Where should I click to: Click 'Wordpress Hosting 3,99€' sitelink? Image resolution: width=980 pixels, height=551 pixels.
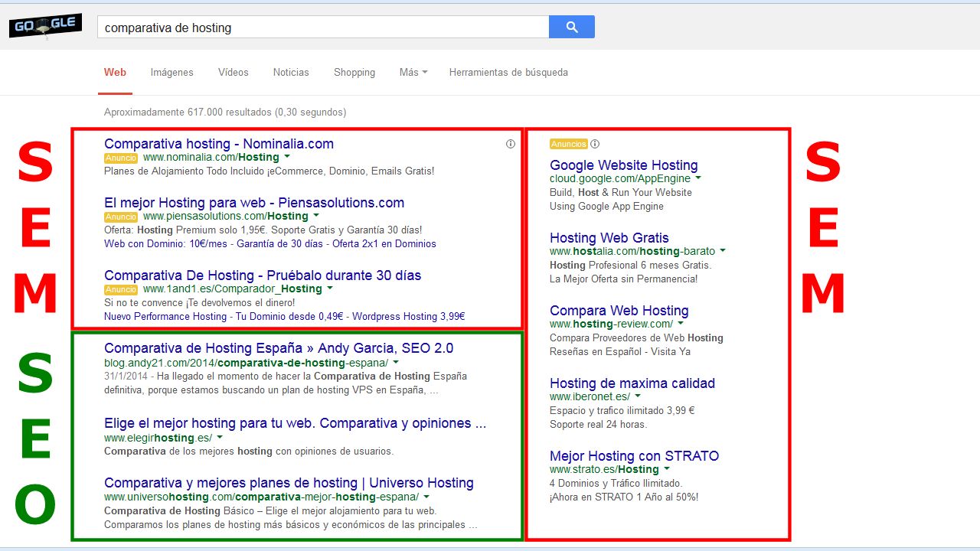click(x=408, y=316)
